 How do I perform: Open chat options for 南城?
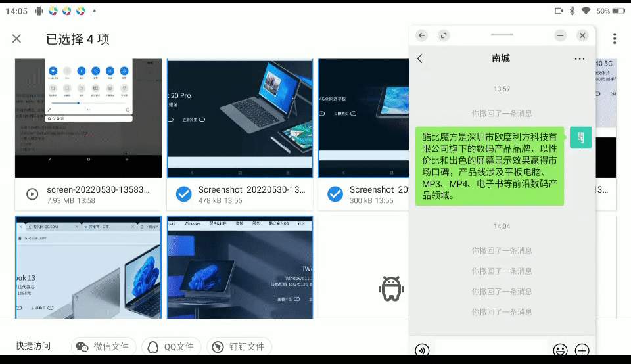pyautogui.click(x=579, y=58)
